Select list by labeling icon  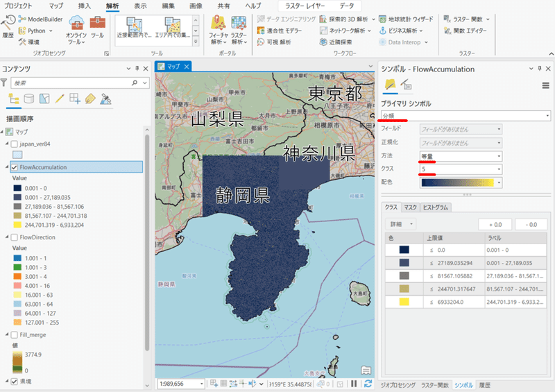90,99
